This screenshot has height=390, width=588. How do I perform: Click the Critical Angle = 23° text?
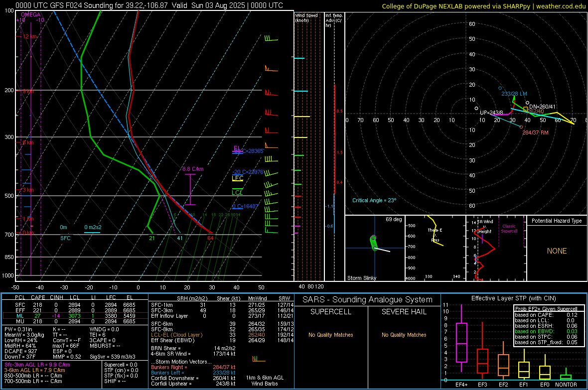(x=374, y=200)
